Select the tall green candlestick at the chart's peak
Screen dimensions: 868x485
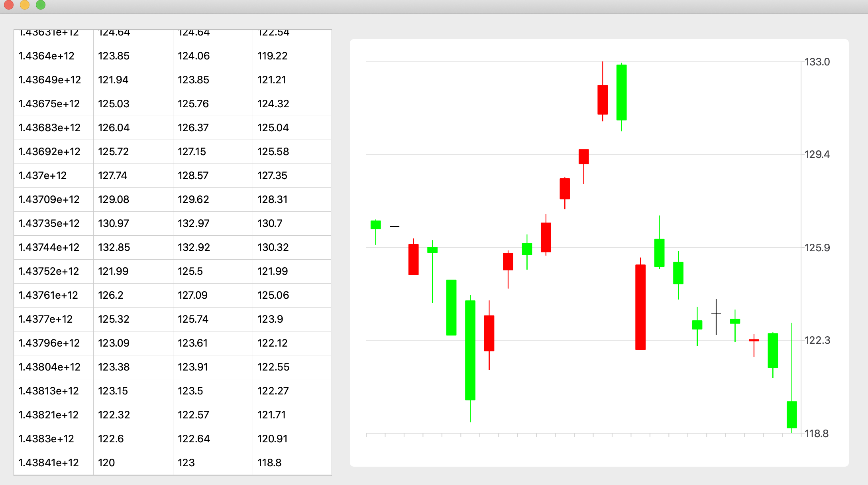click(621, 92)
